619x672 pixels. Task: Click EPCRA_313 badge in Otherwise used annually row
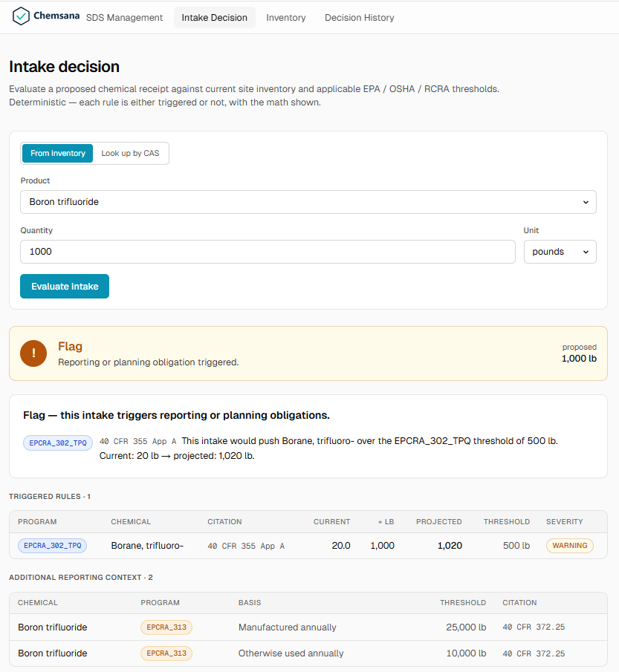[x=166, y=653]
